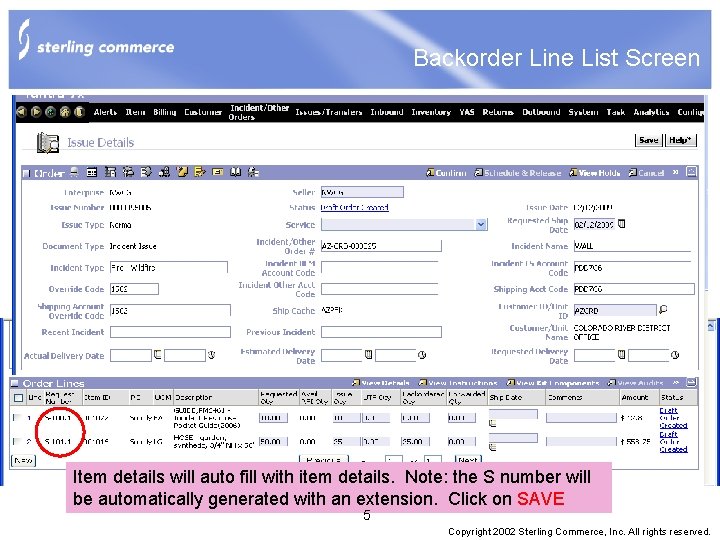Click the Confirm action
This screenshot has width=720, height=540.
pyautogui.click(x=446, y=173)
